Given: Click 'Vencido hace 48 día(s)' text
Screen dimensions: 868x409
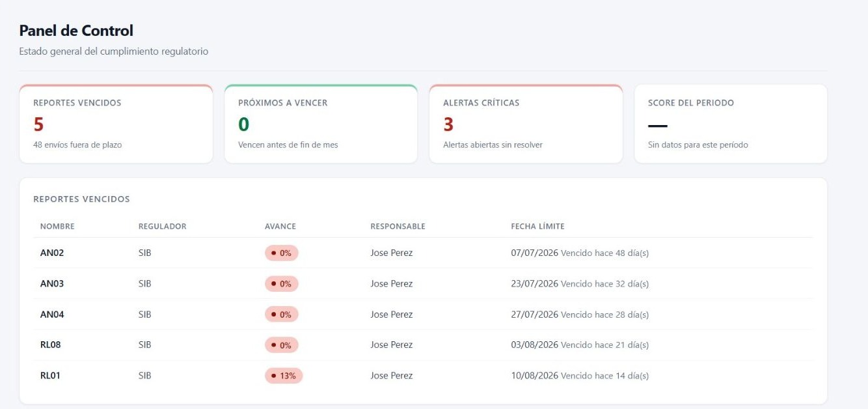Looking at the screenshot, I should tap(604, 253).
